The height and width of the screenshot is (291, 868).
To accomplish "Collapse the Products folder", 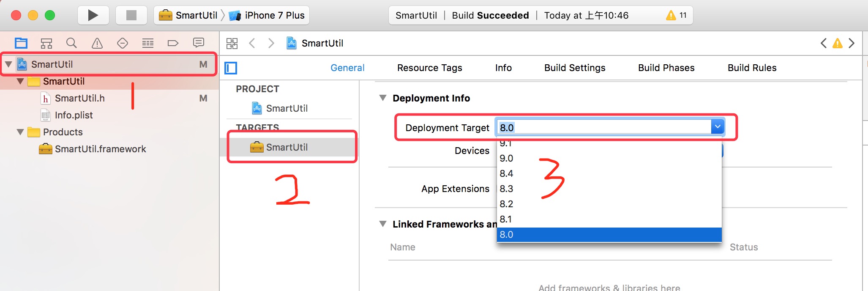I will (20, 132).
